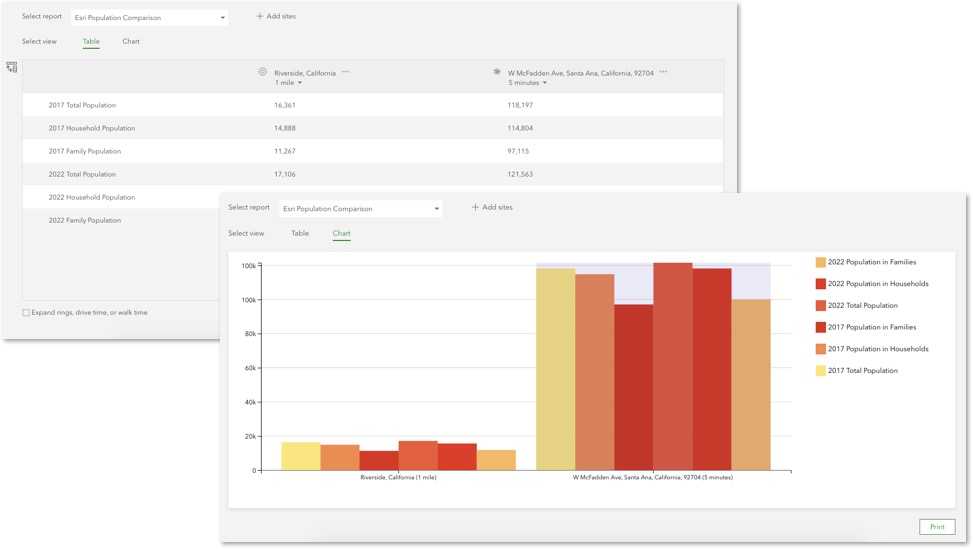
Task: Click the 2022 Total Population row label
Action: pos(82,174)
